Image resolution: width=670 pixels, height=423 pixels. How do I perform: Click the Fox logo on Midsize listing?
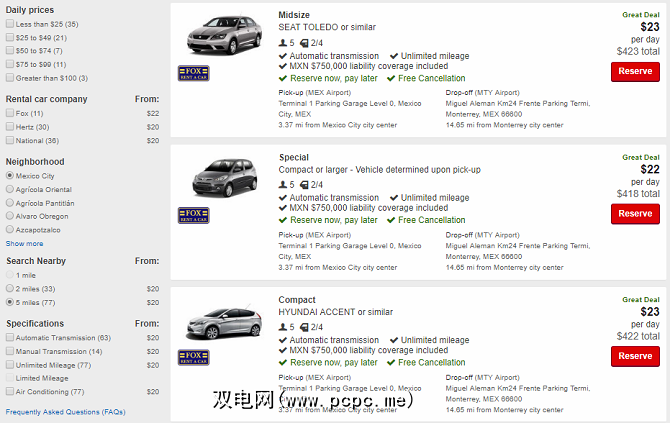194,73
